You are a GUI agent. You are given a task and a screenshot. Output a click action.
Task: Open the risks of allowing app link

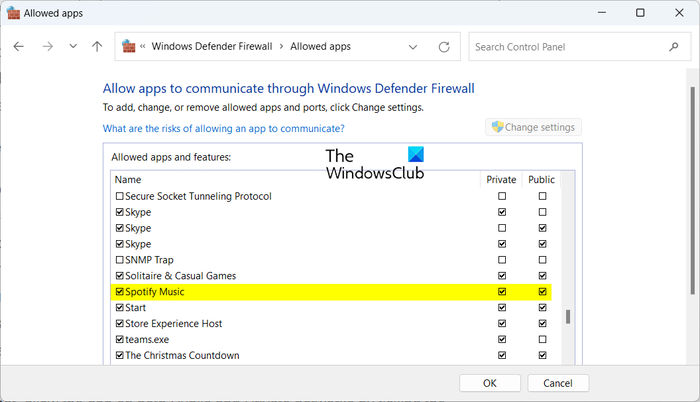point(224,128)
